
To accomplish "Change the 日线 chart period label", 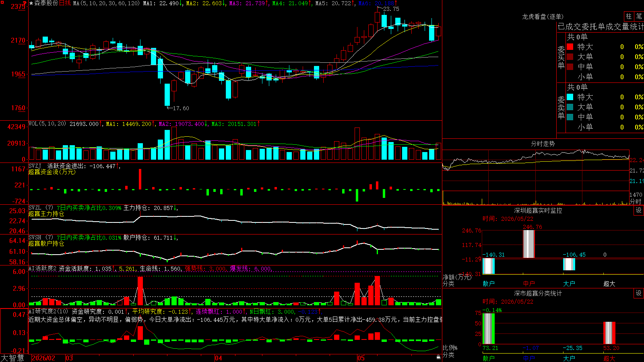I will [65, 3].
